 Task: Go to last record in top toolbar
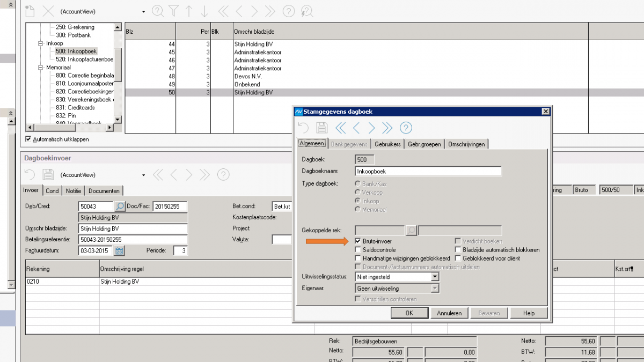click(270, 11)
